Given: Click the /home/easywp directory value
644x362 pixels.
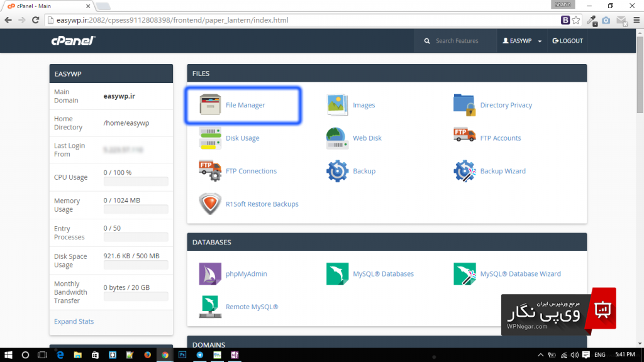Looking at the screenshot, I should click(126, 123).
